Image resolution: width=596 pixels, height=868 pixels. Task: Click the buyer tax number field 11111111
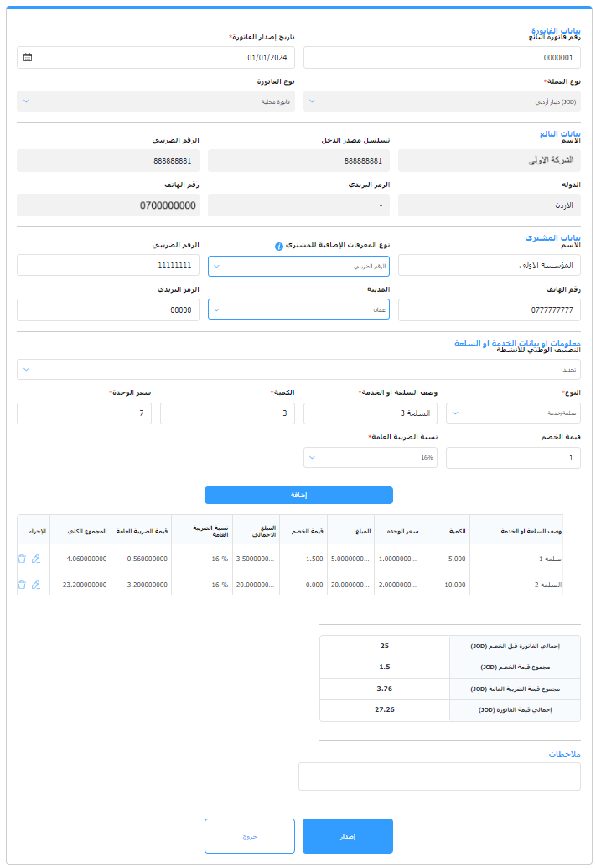[x=108, y=265]
